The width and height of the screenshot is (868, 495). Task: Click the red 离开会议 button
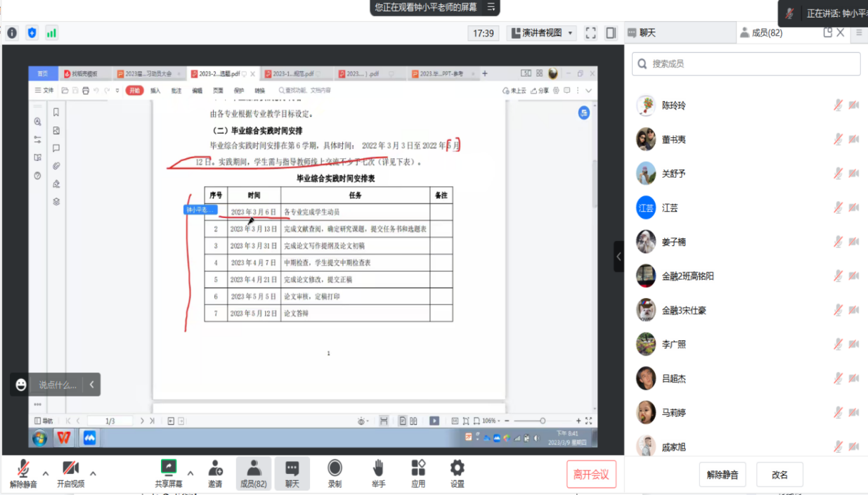(x=591, y=475)
